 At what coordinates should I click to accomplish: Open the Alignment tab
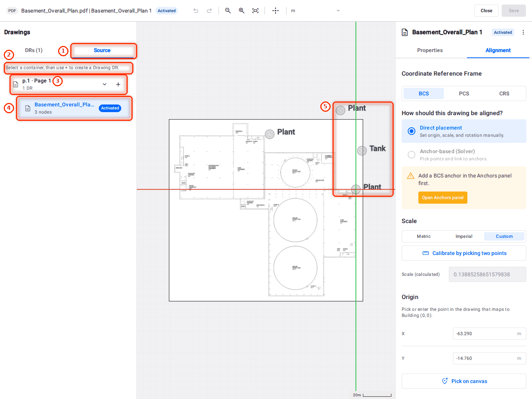point(498,50)
